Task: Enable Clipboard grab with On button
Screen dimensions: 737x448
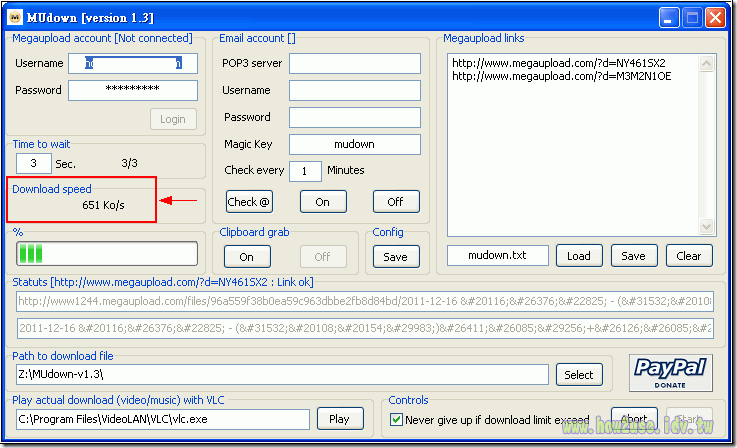Action: click(x=247, y=257)
